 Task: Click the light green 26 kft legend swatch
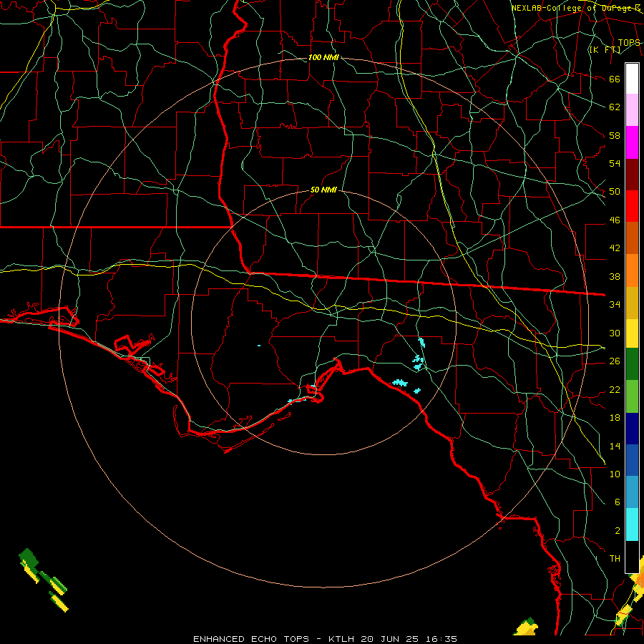coord(632,396)
